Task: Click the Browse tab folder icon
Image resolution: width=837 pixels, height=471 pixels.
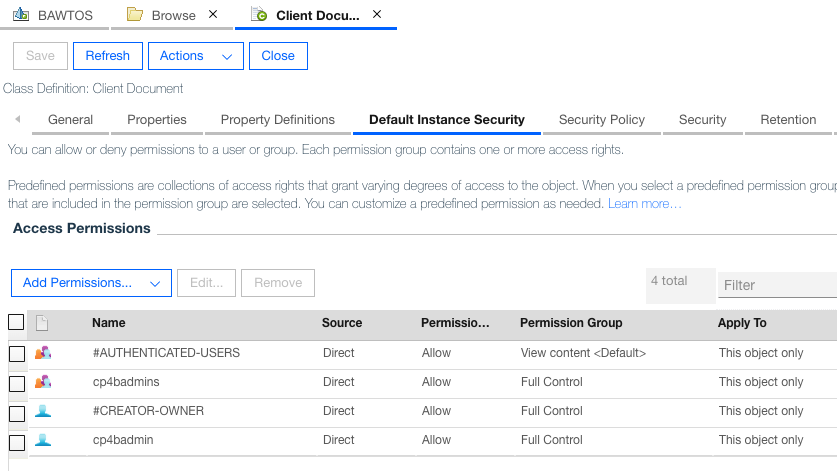Action: point(135,14)
